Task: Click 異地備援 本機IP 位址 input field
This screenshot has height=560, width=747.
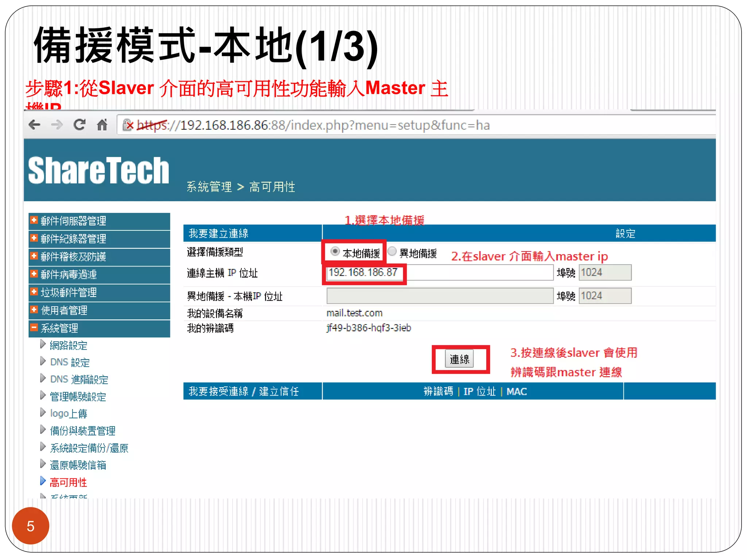Action: (x=440, y=296)
